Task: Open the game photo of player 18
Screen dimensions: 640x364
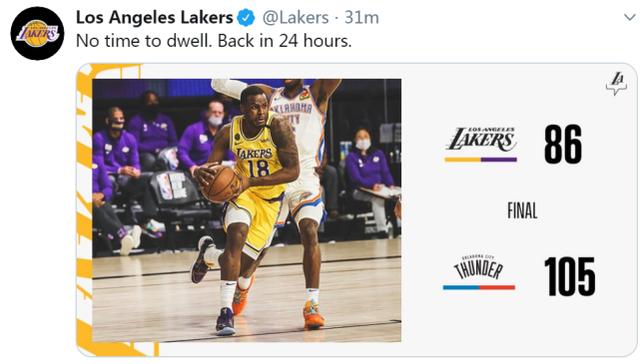Action: [x=247, y=210]
